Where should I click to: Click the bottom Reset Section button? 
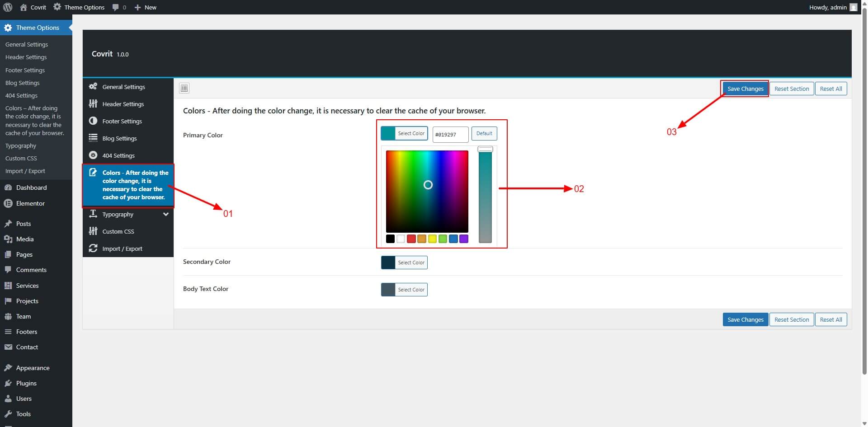[x=791, y=319]
